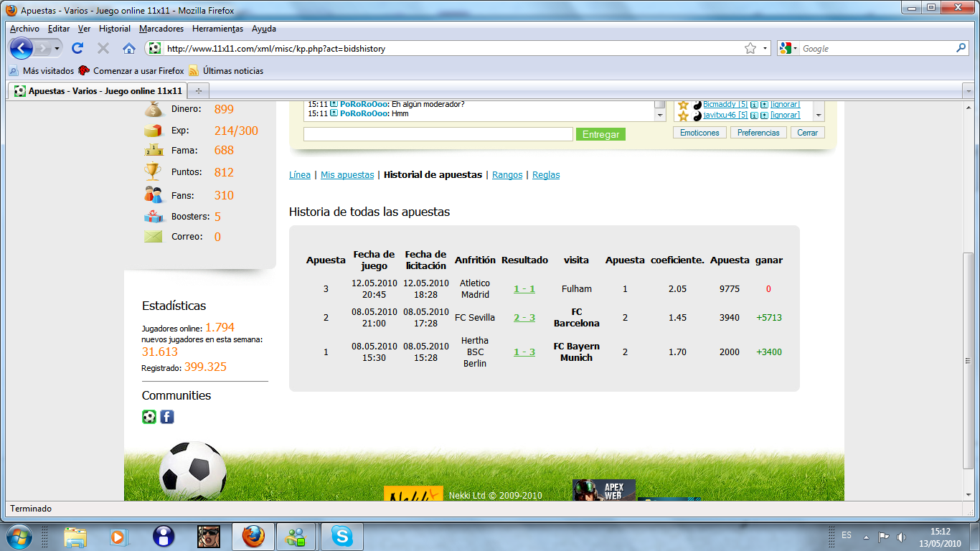Click the Firefox reload page icon
980x551 pixels.
77,48
